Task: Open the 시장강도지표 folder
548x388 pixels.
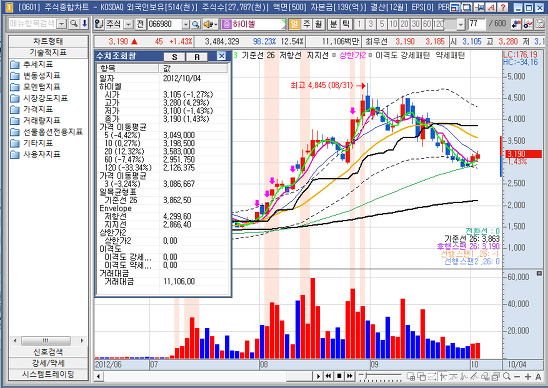Action: [x=39, y=98]
